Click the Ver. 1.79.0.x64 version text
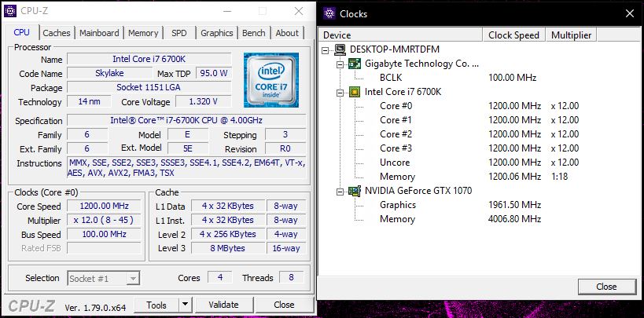The height and width of the screenshot is (318, 644). pos(95,308)
